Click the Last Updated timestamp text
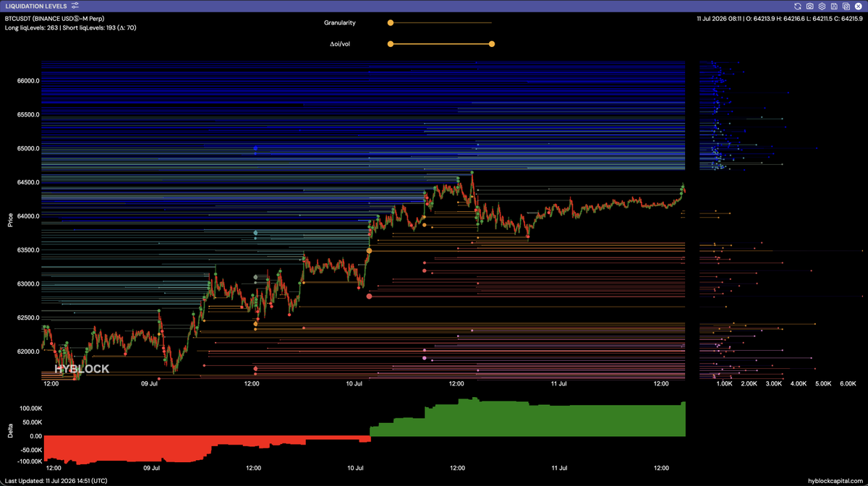 [56, 480]
